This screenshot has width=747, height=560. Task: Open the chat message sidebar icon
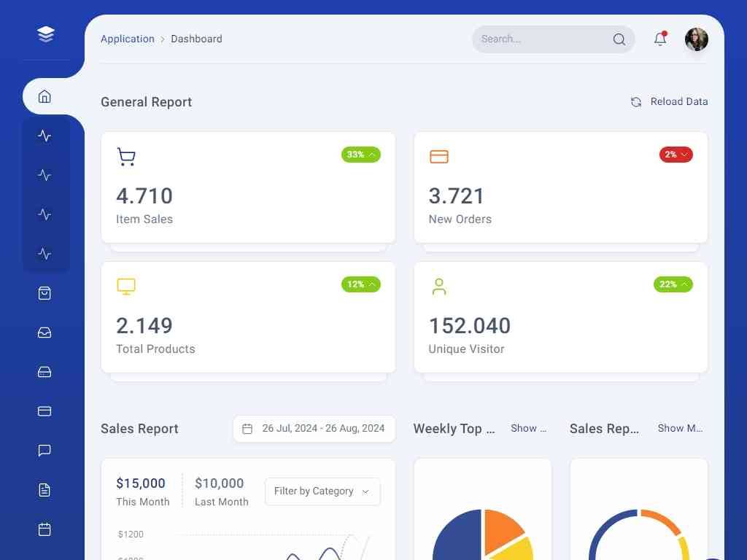tap(44, 451)
